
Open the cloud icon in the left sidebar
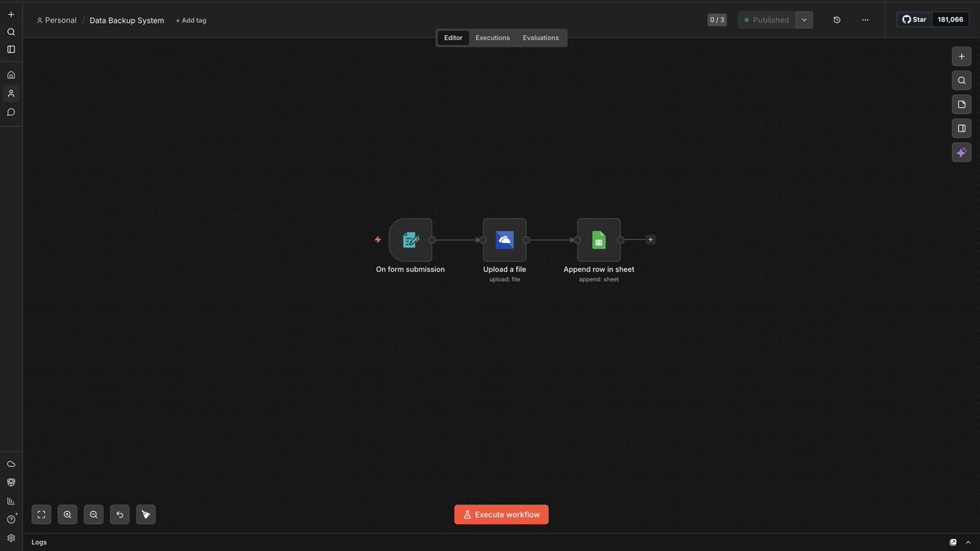[11, 464]
